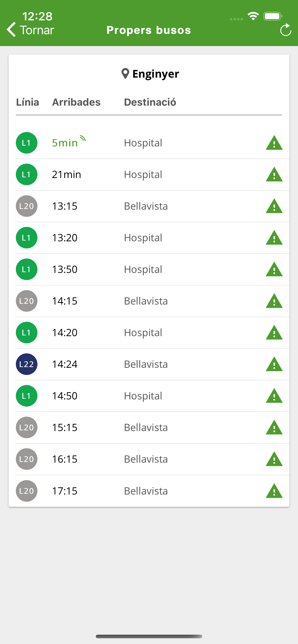The image size is (298, 644).
Task: Select the L22 line badge
Action: (x=27, y=364)
